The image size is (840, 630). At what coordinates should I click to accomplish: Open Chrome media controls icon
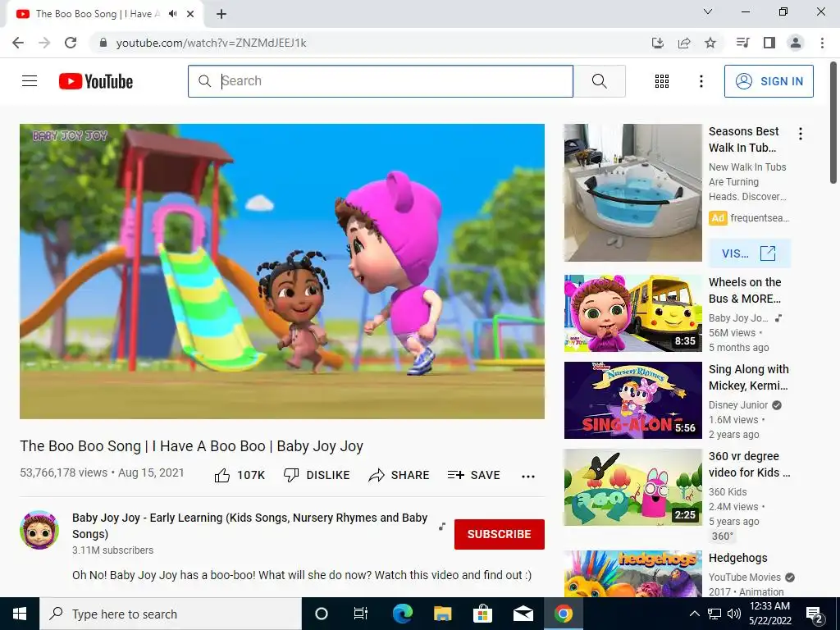click(743, 43)
